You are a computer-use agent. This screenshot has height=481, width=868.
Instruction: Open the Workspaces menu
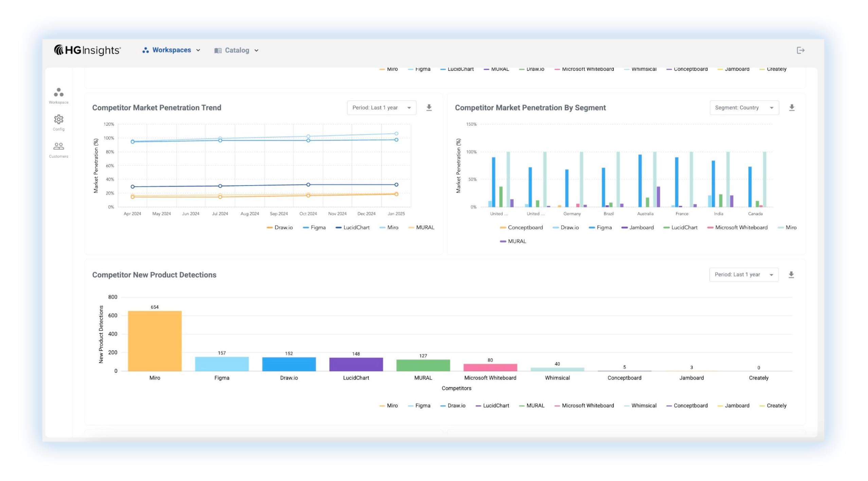(x=171, y=50)
